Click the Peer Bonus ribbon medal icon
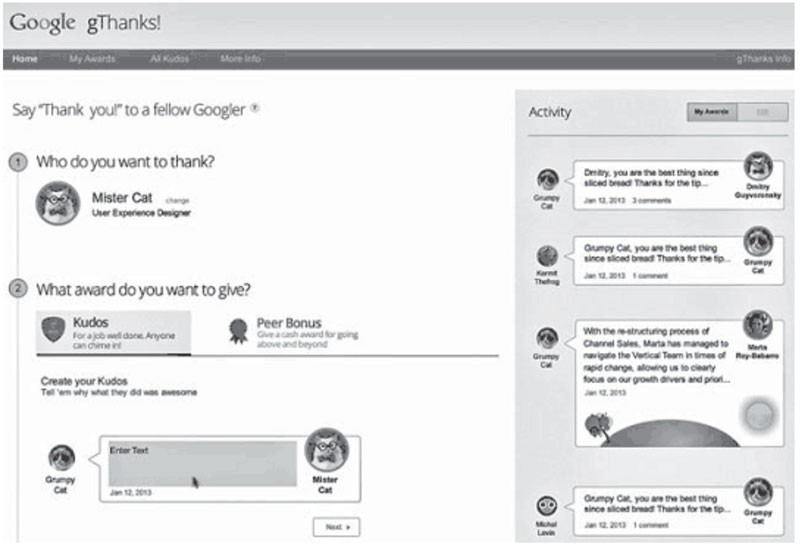The height and width of the screenshot is (550, 800). 237,331
